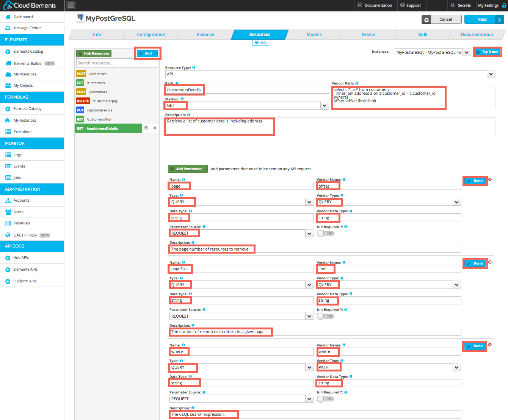This screenshot has height=420, width=508.
Task: Switch to the Events tab
Action: (368, 34)
